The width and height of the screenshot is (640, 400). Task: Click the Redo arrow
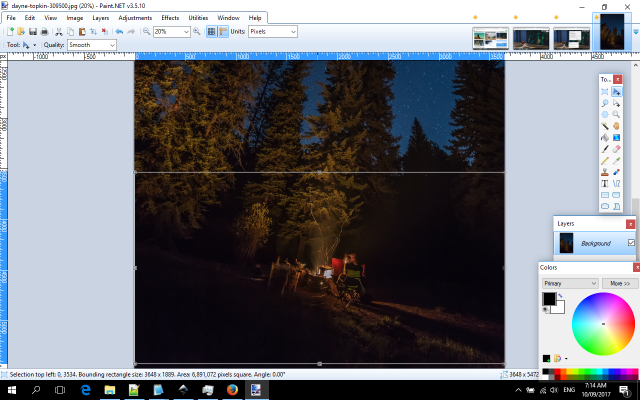[x=131, y=31]
